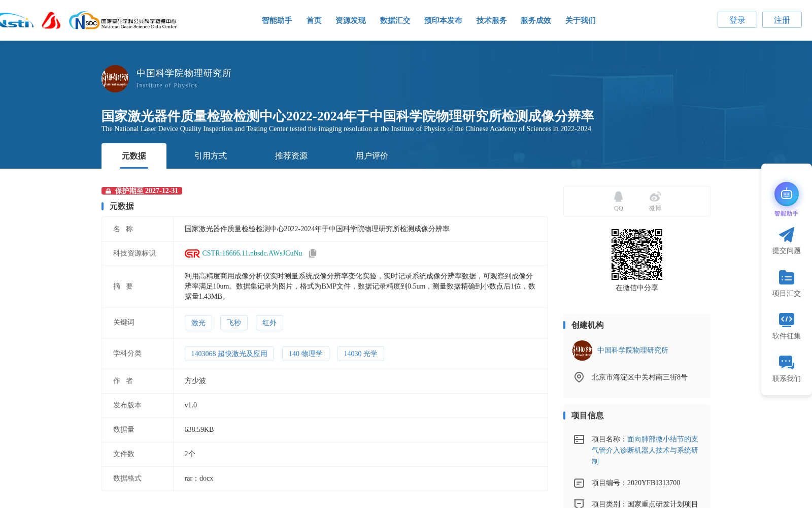Click version value v1.0
The height and width of the screenshot is (508, 812).
pyautogui.click(x=191, y=405)
